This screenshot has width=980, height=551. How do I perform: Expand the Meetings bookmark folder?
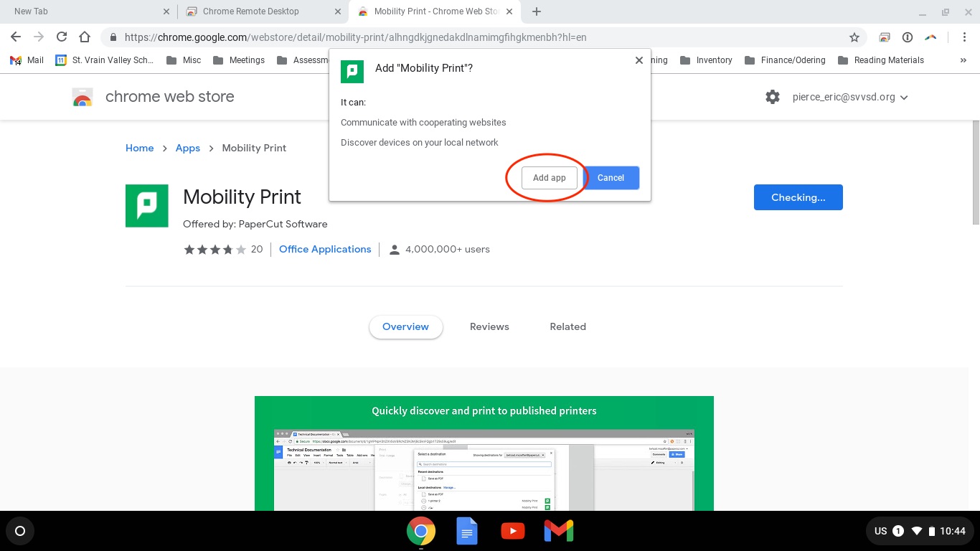click(238, 60)
